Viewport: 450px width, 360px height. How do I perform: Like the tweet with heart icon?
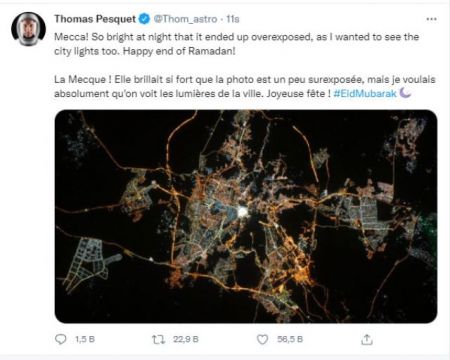tap(262, 339)
